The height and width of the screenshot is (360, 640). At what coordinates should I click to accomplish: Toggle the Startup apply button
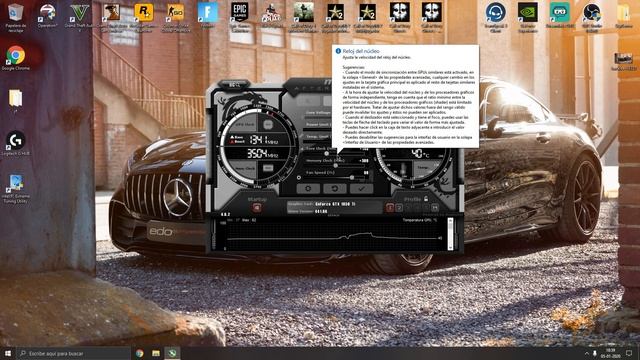[256, 208]
